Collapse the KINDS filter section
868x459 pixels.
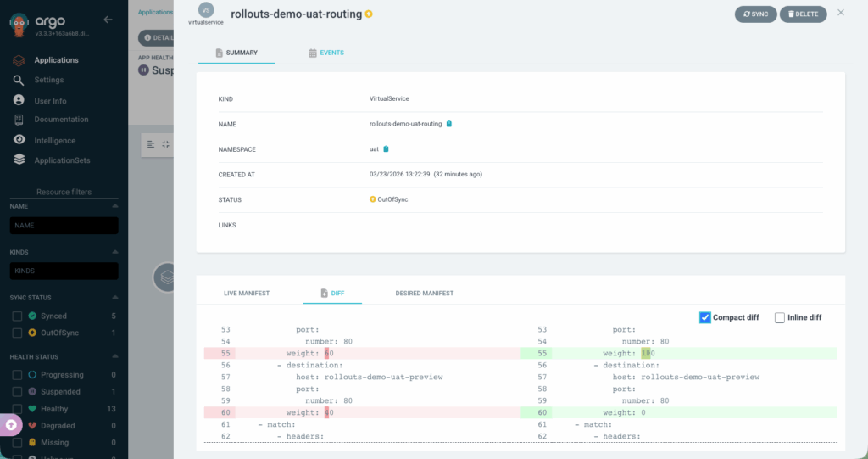click(115, 252)
